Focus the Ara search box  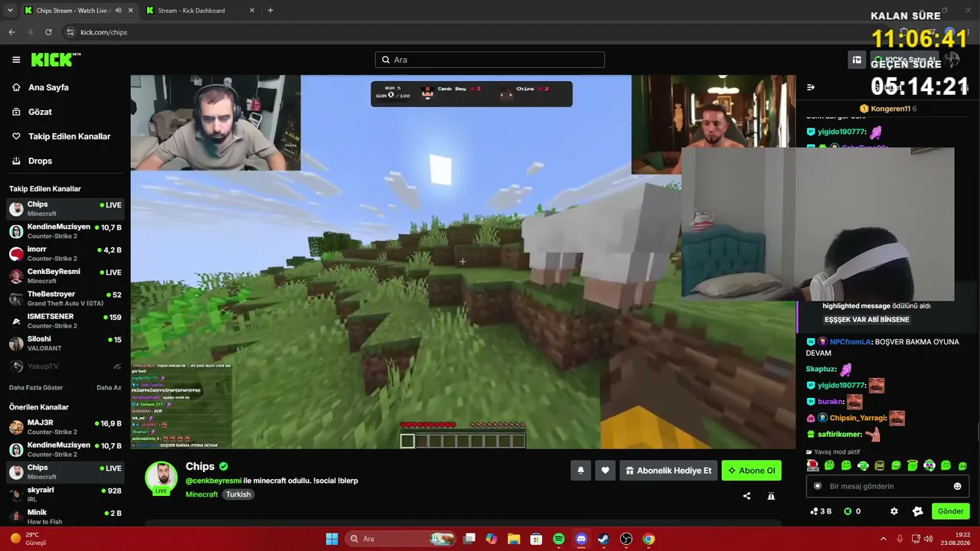(490, 60)
